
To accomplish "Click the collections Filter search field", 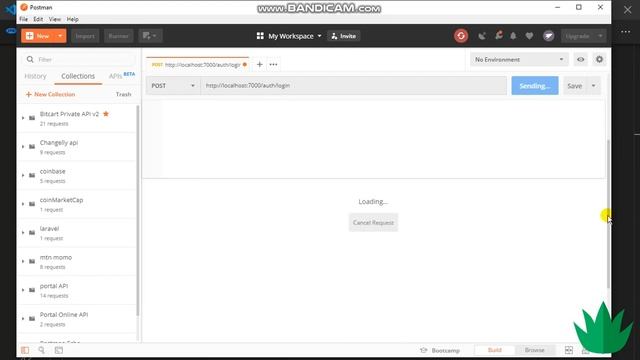I will click(79, 60).
